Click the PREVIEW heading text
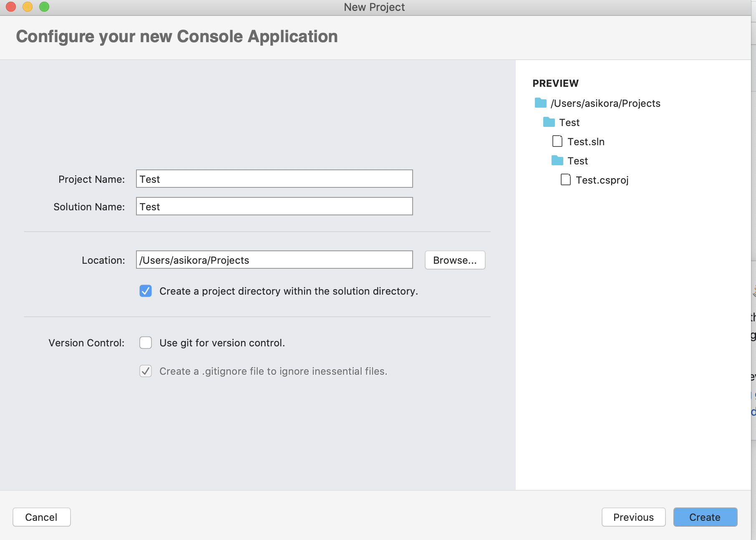 (555, 83)
